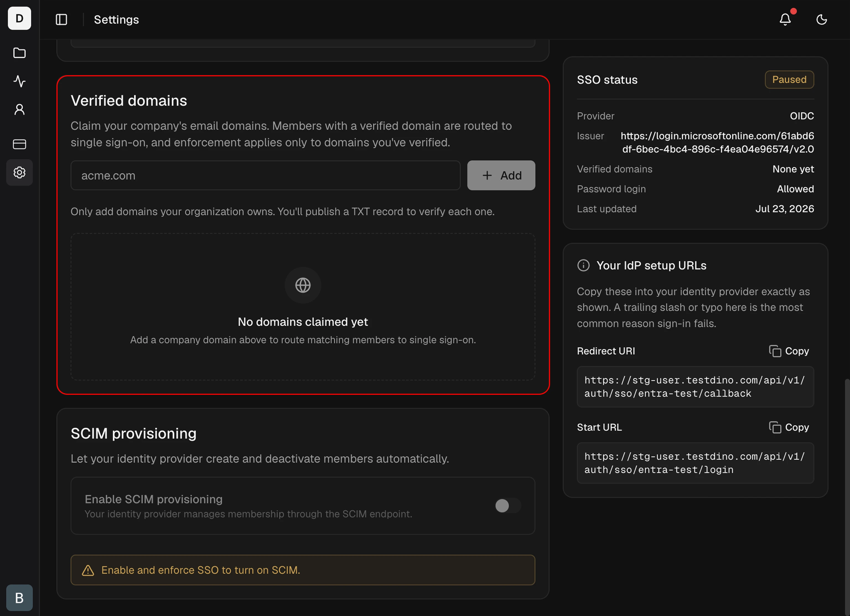This screenshot has width=850, height=616.
Task: Toggle Enable SCIM provisioning switch
Action: click(x=508, y=506)
